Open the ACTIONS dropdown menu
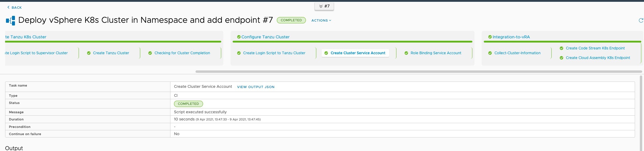 pos(321,20)
